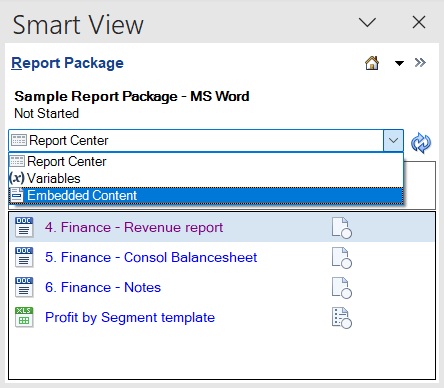This screenshot has height=388, width=444.
Task: Click the double-chevron go arrow
Action: click(420, 62)
